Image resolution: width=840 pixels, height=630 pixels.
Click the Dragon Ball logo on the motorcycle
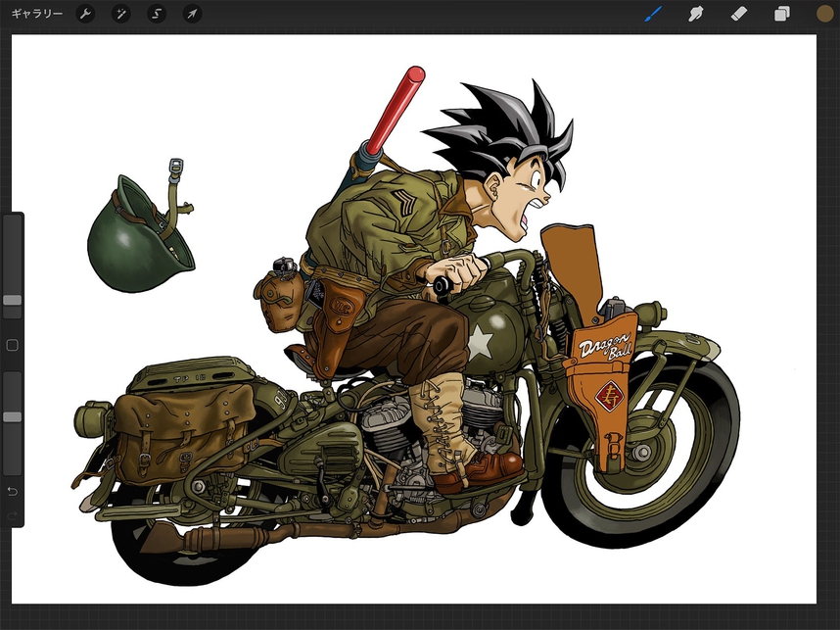click(x=605, y=347)
